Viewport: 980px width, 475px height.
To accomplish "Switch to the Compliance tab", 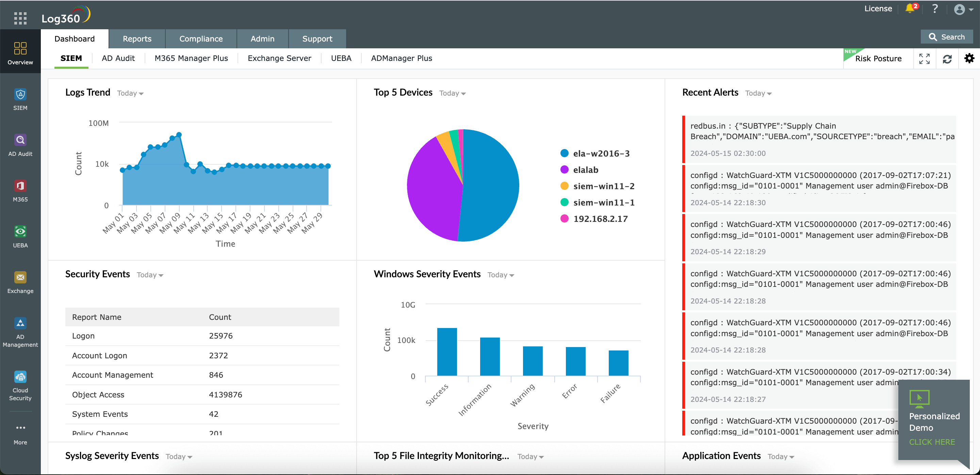I will [x=201, y=38].
